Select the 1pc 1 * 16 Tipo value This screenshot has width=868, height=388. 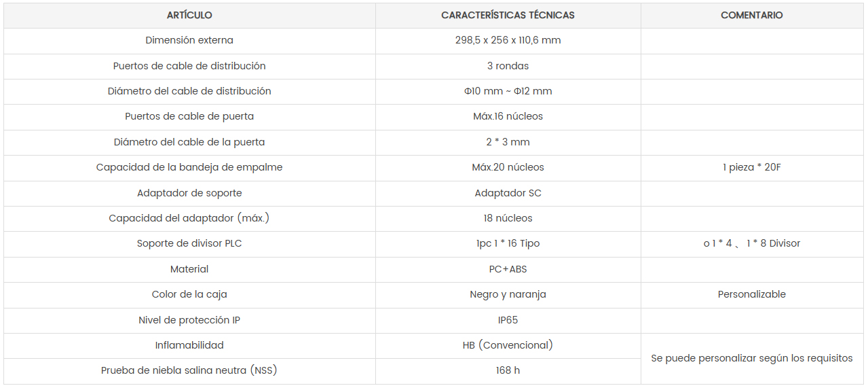coord(508,243)
